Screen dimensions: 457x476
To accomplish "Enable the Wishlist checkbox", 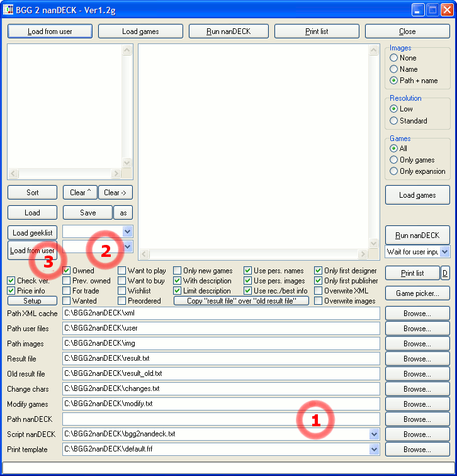I will (121, 290).
